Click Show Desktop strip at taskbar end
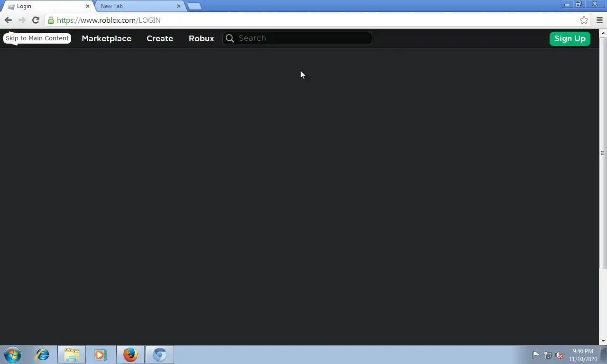Image resolution: width=607 pixels, height=364 pixels. [604, 355]
